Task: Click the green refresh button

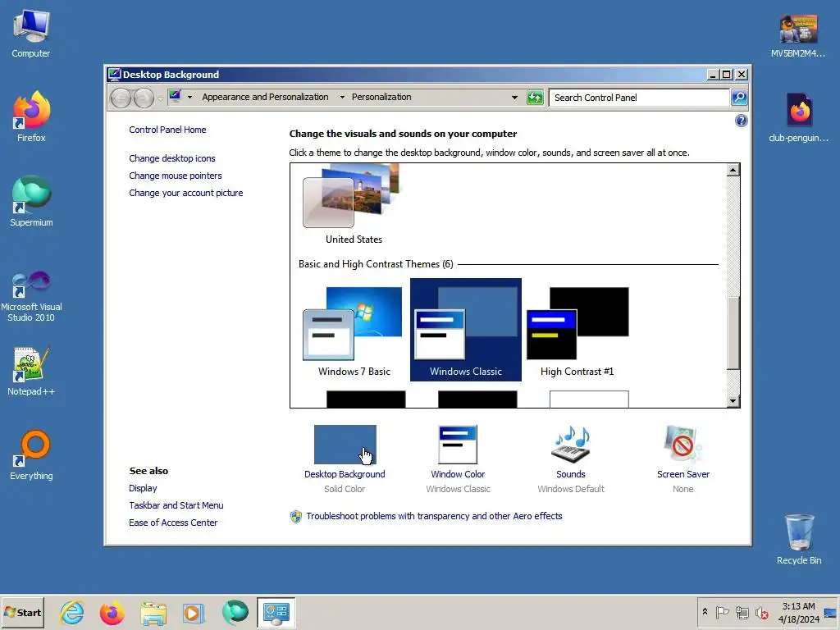Action: coord(535,98)
